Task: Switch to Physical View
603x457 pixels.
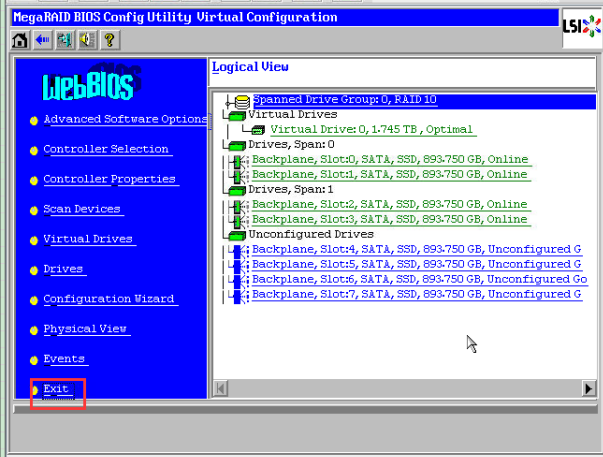Action: [85, 329]
